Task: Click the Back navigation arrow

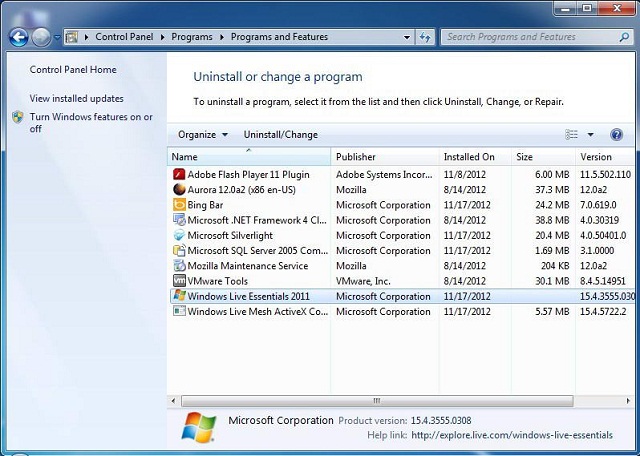Action: click(18, 38)
